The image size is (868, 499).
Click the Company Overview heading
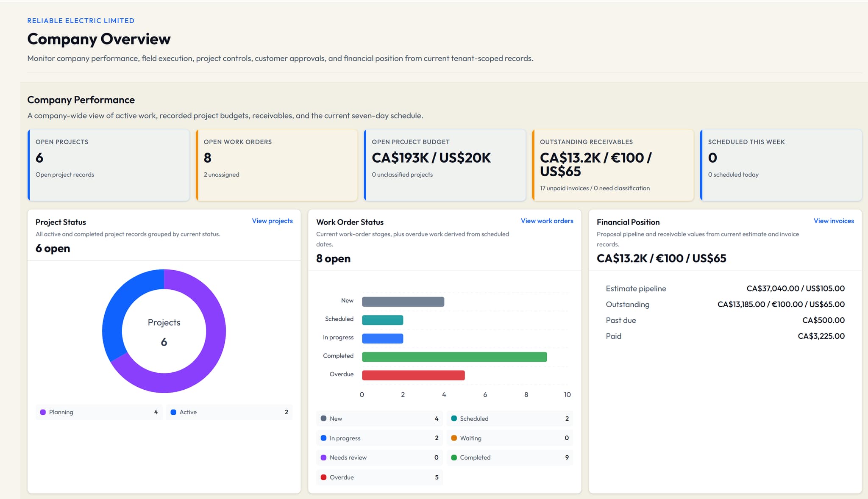pyautogui.click(x=99, y=39)
